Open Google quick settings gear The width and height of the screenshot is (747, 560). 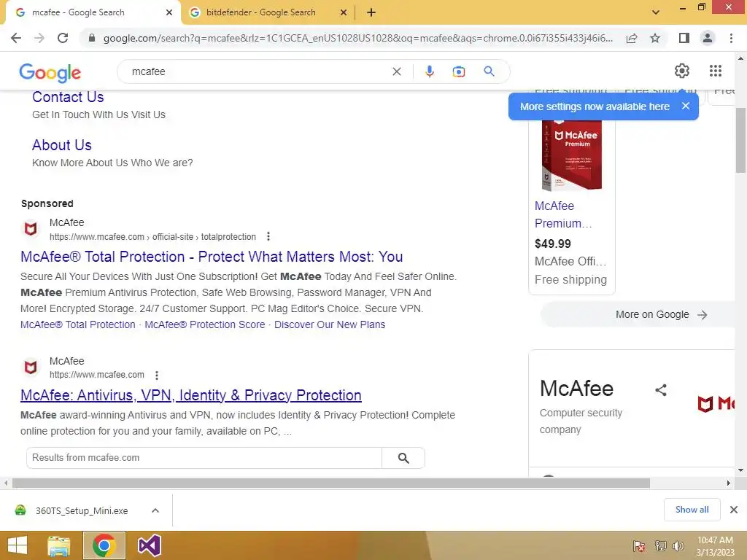pos(682,71)
